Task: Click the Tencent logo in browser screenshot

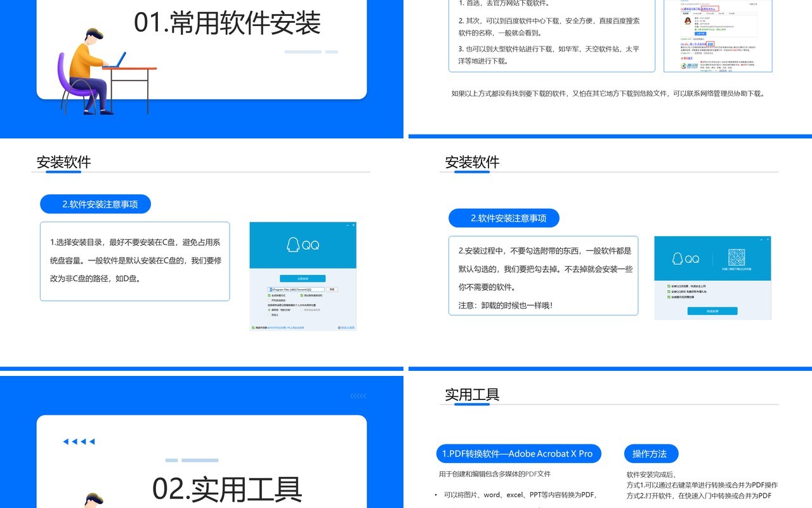Action: click(x=689, y=66)
